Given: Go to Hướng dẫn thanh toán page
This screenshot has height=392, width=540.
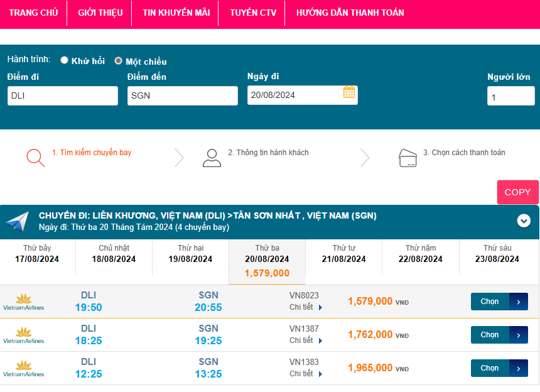Looking at the screenshot, I should 350,13.
